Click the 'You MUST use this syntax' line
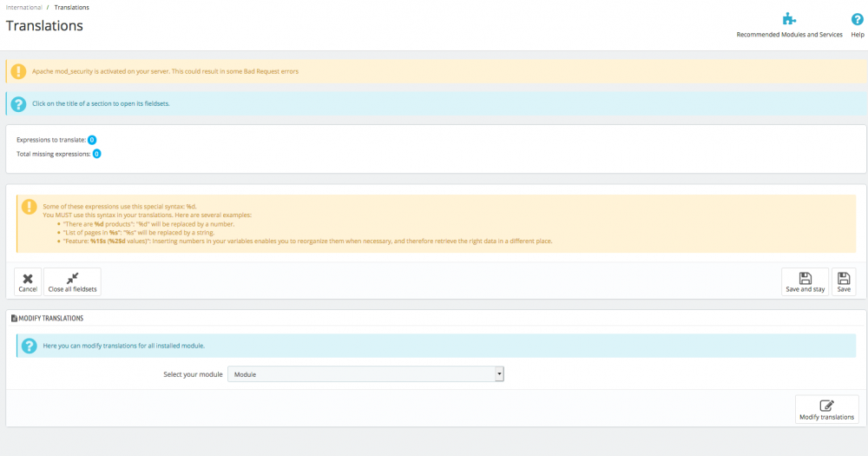Image resolution: width=868 pixels, height=456 pixels. [x=147, y=215]
